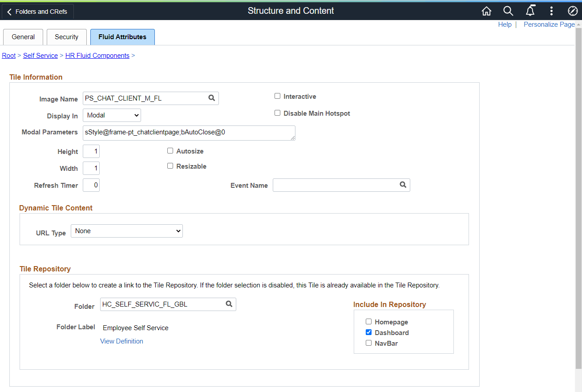The height and width of the screenshot is (392, 582).
Task: Enable the Interactive checkbox
Action: (x=277, y=96)
